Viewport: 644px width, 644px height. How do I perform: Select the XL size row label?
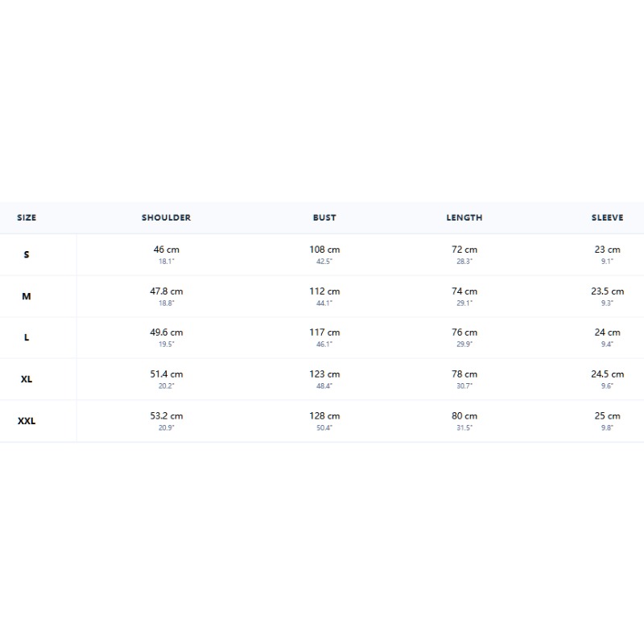coord(27,379)
